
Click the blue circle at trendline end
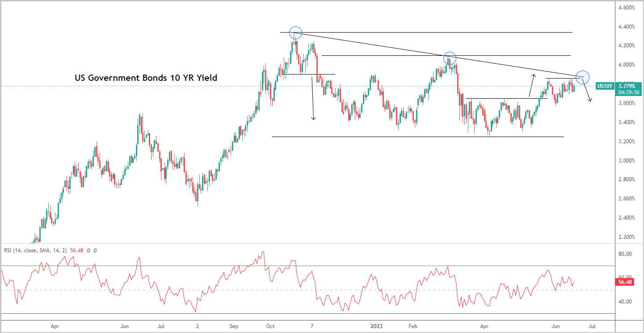click(582, 77)
